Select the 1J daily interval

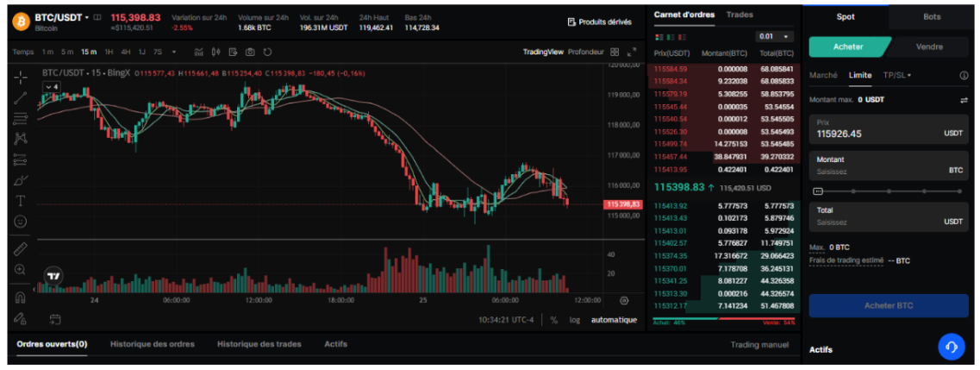pyautogui.click(x=142, y=52)
